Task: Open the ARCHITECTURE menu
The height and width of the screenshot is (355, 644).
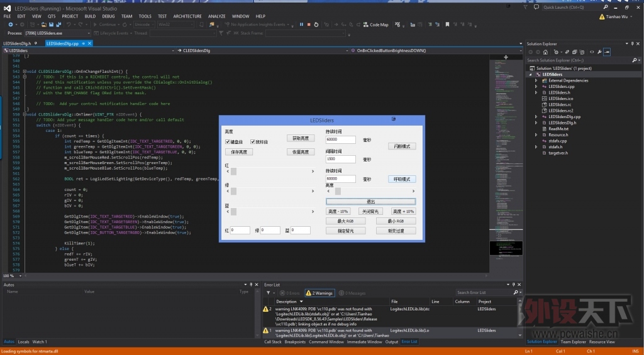Action: coord(187,16)
